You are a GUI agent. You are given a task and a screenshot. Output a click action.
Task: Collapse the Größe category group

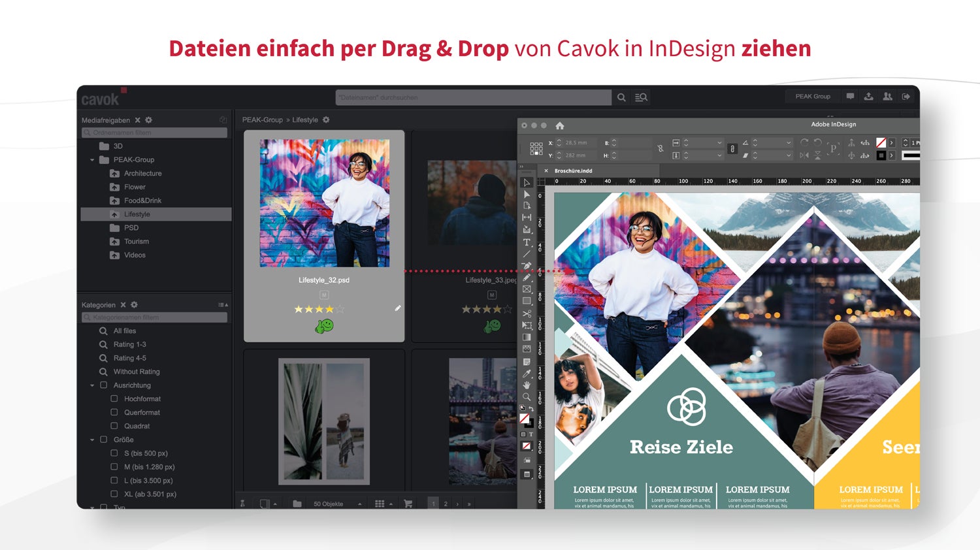coord(92,440)
